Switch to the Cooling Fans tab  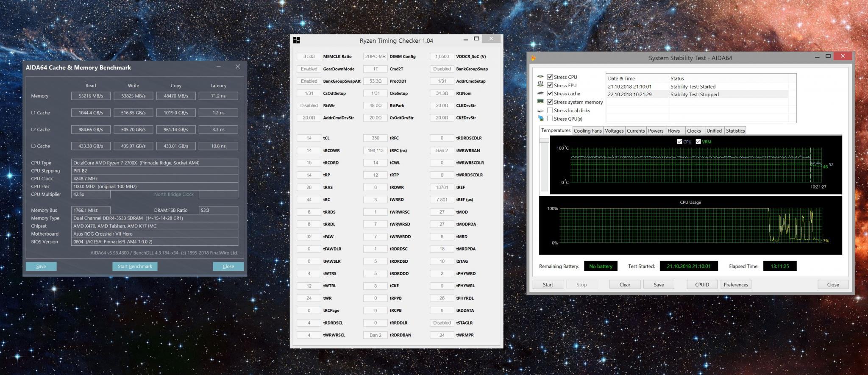pos(587,131)
